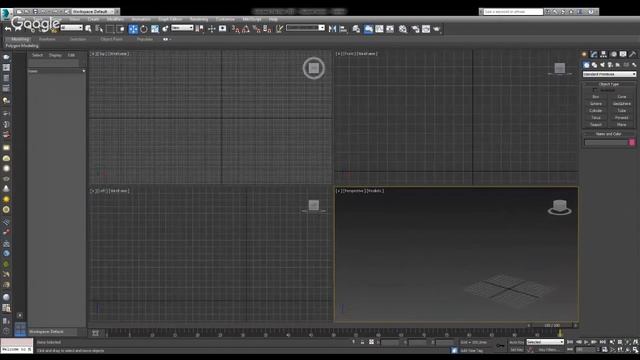Expand the Polygon Modeling ribbon panel
This screenshot has width=640, height=360.
click(x=22, y=46)
